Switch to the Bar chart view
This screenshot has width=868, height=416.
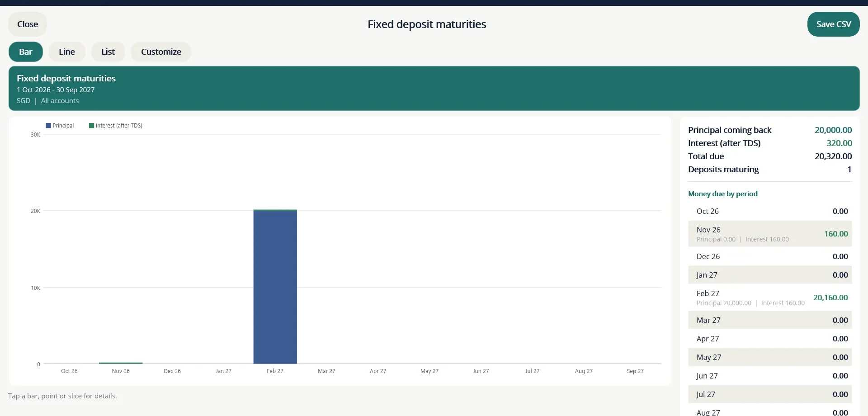[26, 52]
